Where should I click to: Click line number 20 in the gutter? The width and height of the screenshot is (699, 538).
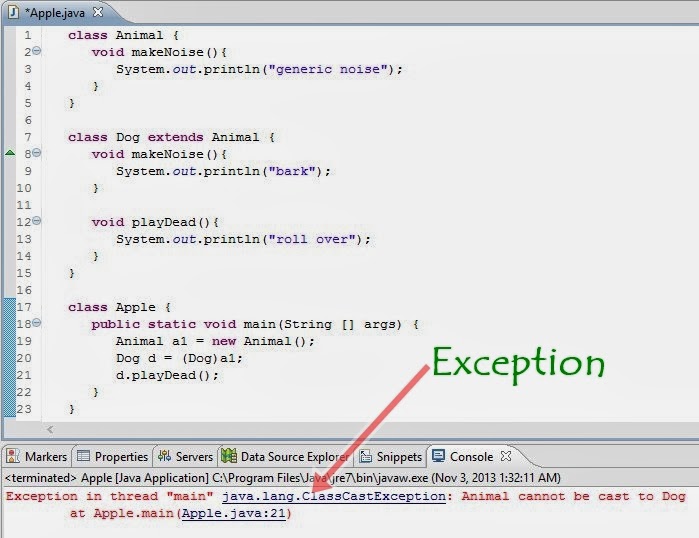pyautogui.click(x=24, y=358)
